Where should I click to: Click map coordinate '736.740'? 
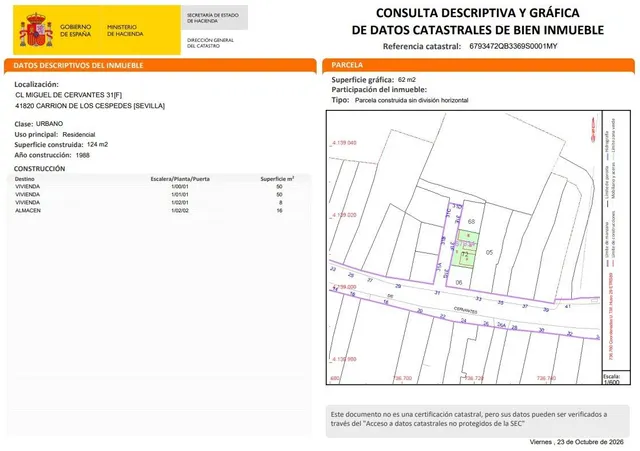click(546, 378)
